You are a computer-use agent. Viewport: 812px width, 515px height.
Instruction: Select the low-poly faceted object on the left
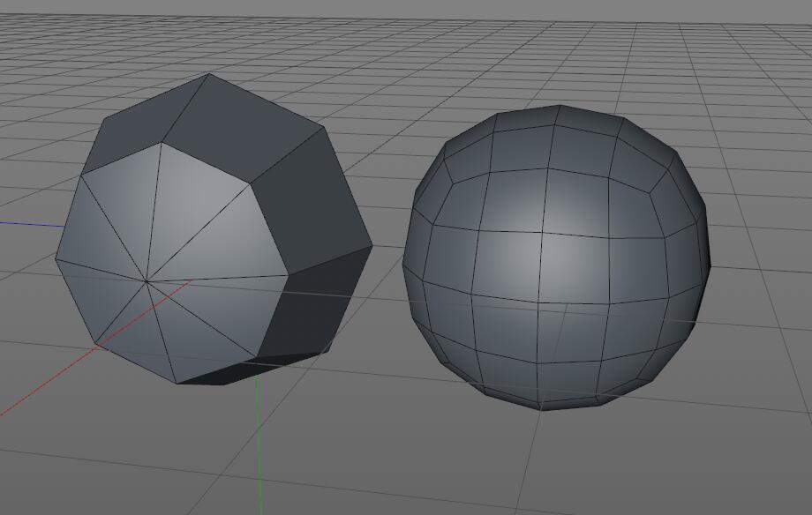[214, 229]
